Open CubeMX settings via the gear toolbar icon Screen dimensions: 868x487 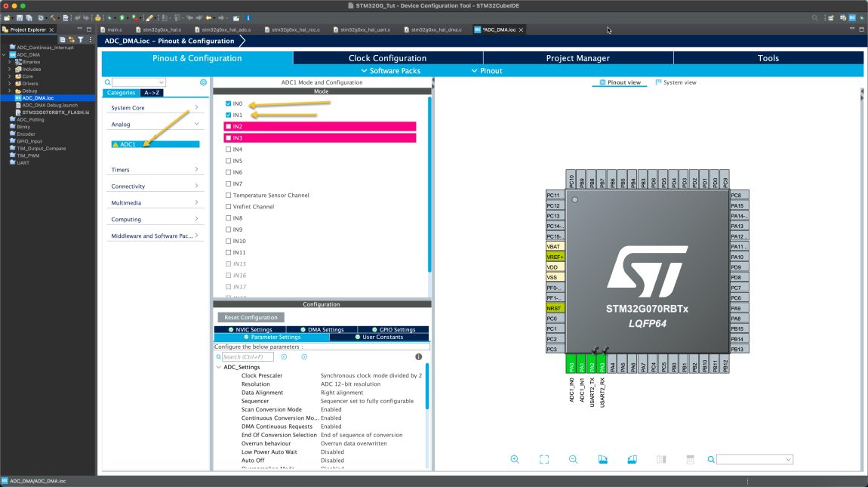(40, 17)
